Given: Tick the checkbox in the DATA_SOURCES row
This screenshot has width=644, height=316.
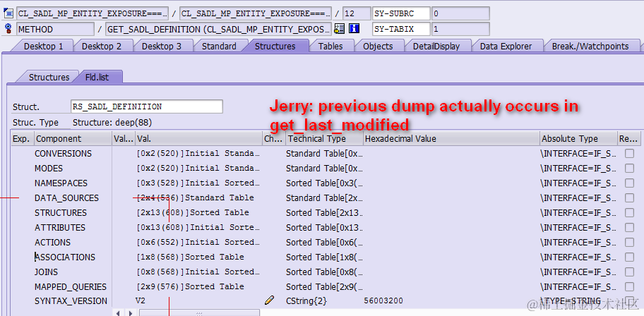Looking at the screenshot, I should coord(629,197).
